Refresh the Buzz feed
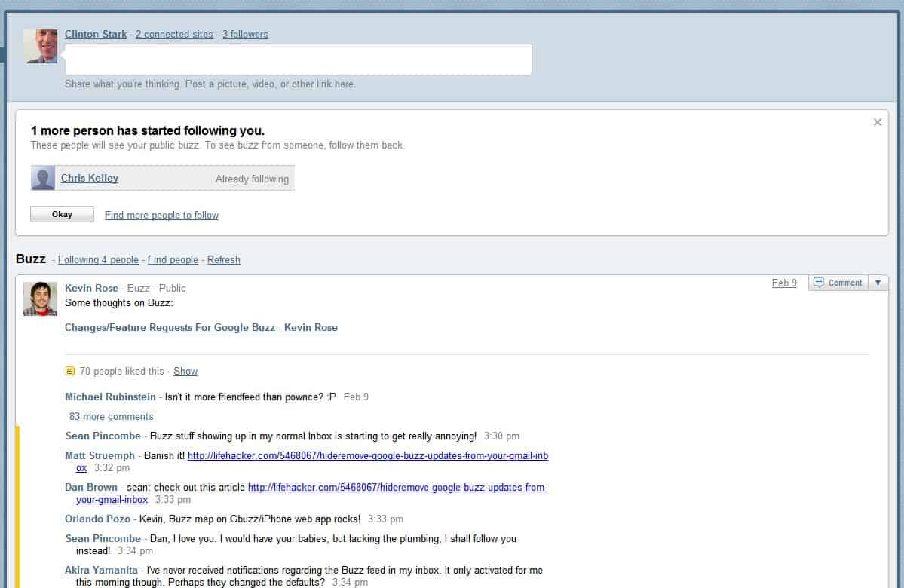 click(x=224, y=259)
